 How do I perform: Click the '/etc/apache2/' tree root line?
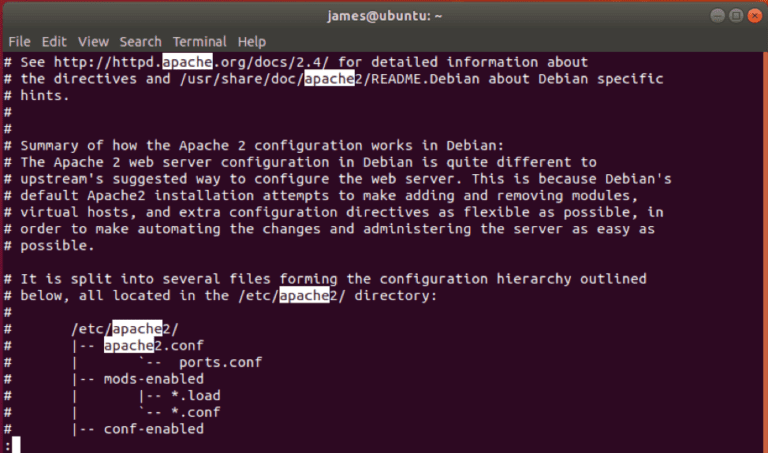[125, 329]
